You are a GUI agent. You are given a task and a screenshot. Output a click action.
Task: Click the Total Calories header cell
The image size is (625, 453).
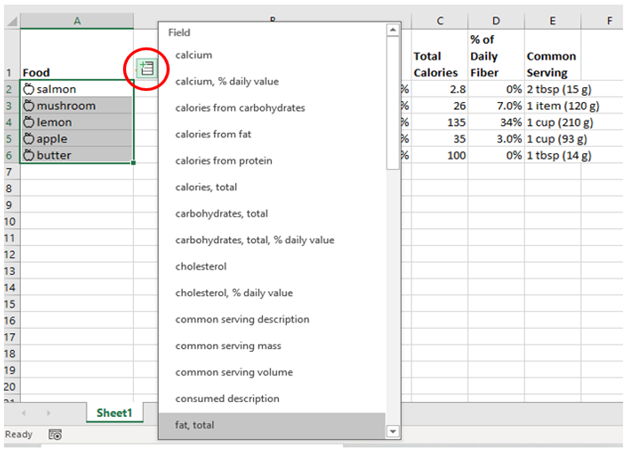pyautogui.click(x=435, y=65)
